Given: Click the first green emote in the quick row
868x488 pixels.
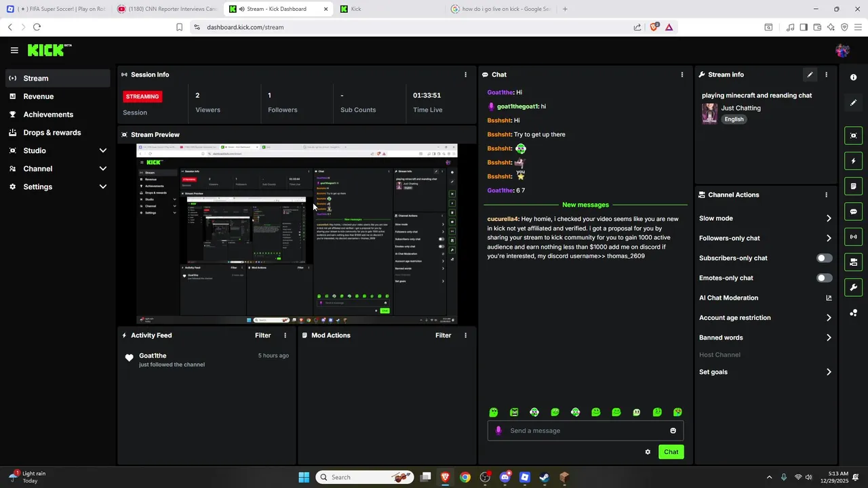Looking at the screenshot, I should tap(494, 412).
